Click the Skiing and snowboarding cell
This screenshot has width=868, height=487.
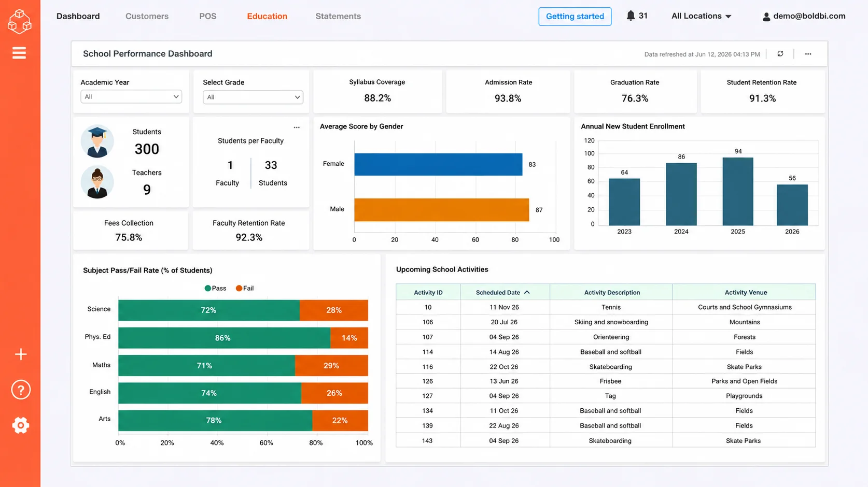point(611,322)
